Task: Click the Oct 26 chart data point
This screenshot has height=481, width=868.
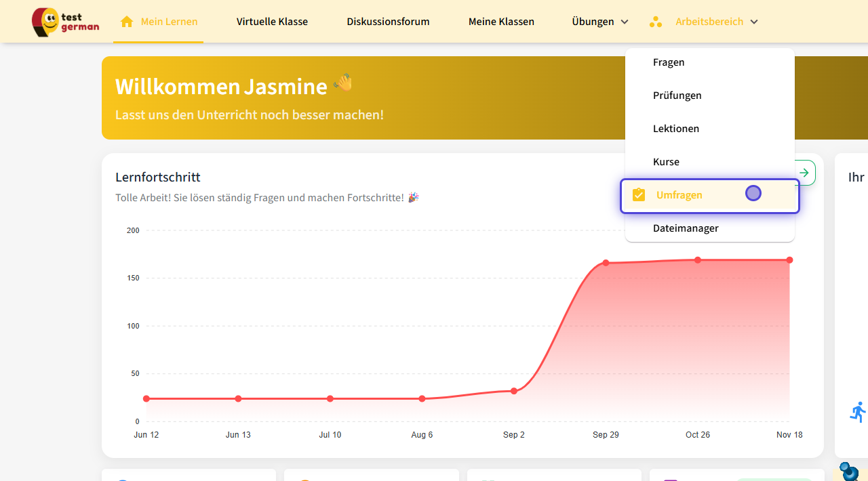Action: click(x=698, y=260)
